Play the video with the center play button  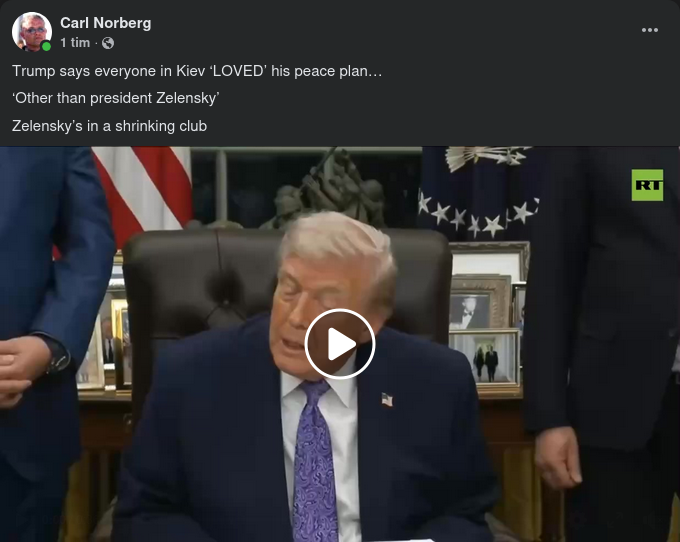[340, 344]
